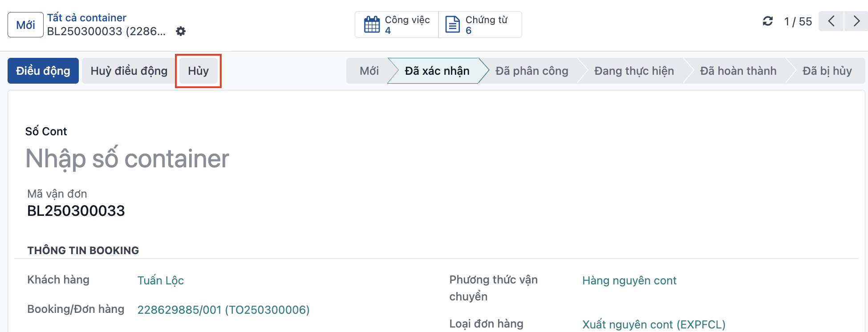This screenshot has width=868, height=332.
Task: Go to next record arrow
Action: point(856,21)
